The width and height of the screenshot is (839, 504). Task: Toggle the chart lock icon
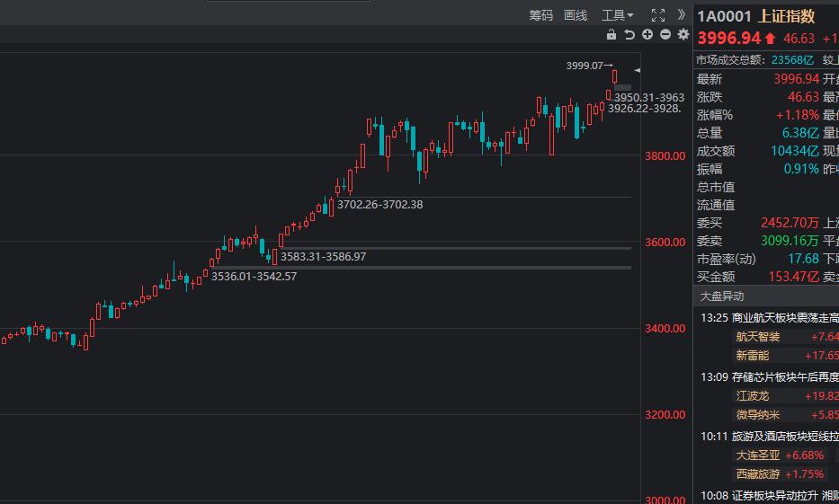[611, 35]
